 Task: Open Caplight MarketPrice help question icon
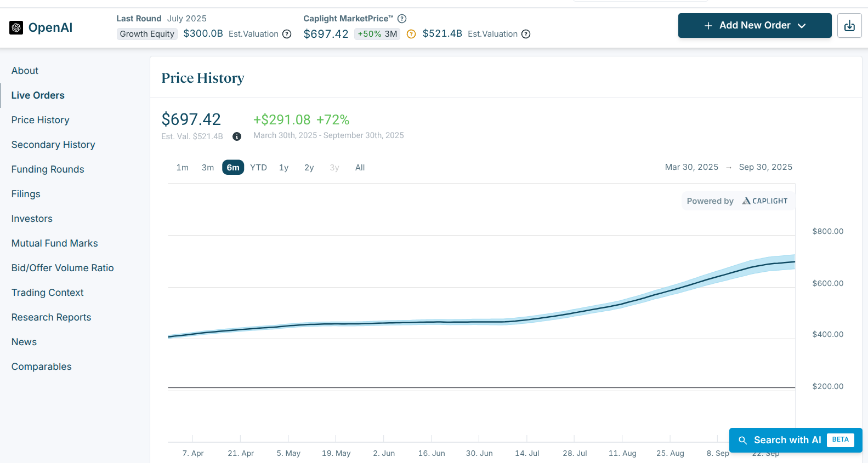402,19
